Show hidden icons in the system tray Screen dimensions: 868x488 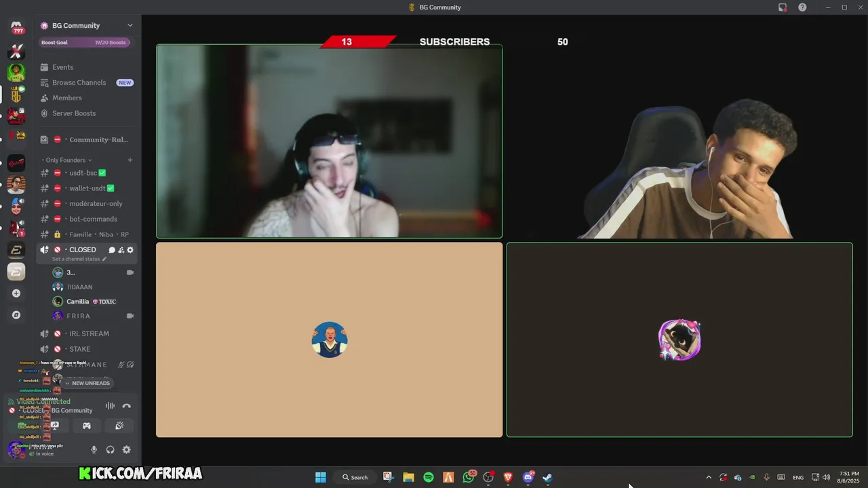(x=709, y=477)
